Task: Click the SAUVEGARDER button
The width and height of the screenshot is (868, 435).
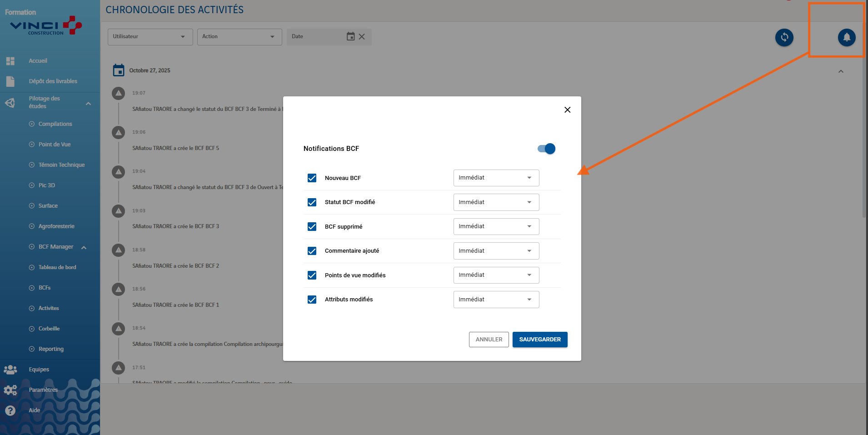Action: [x=539, y=340]
